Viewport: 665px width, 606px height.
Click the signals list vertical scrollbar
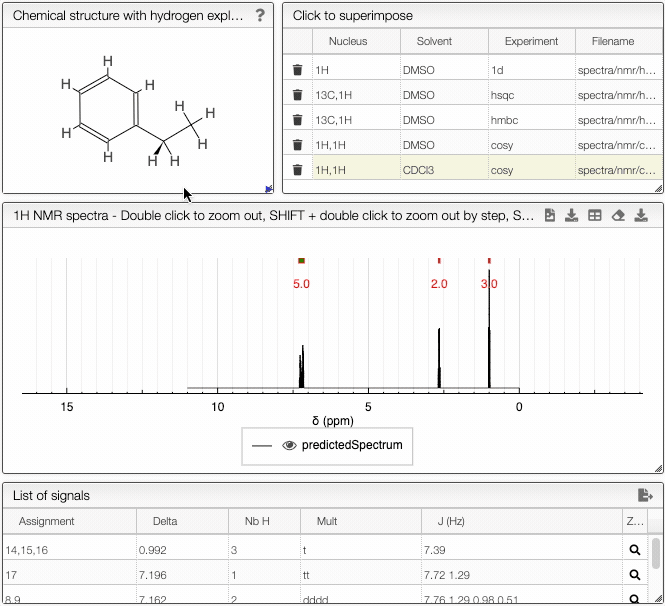(x=655, y=553)
